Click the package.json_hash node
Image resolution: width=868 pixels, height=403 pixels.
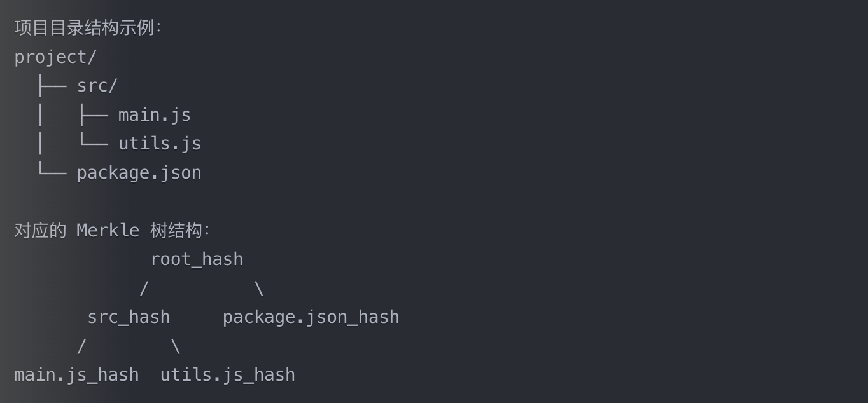click(x=311, y=317)
